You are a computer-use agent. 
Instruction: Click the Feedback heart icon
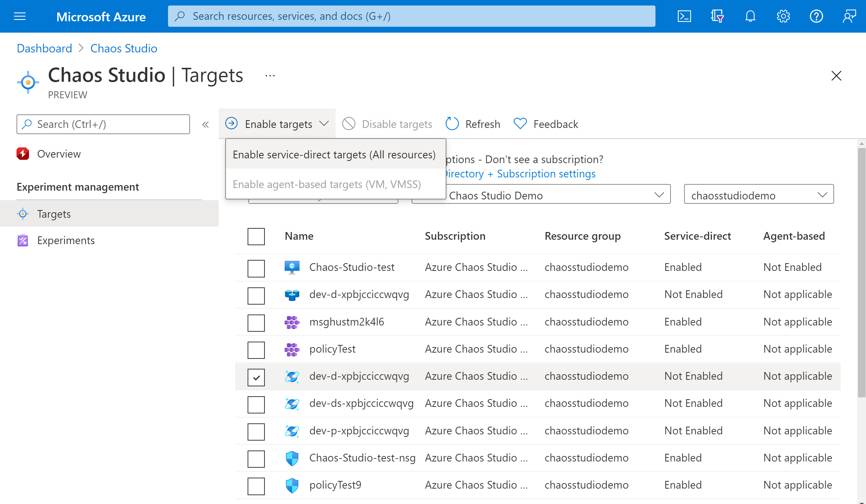point(519,124)
